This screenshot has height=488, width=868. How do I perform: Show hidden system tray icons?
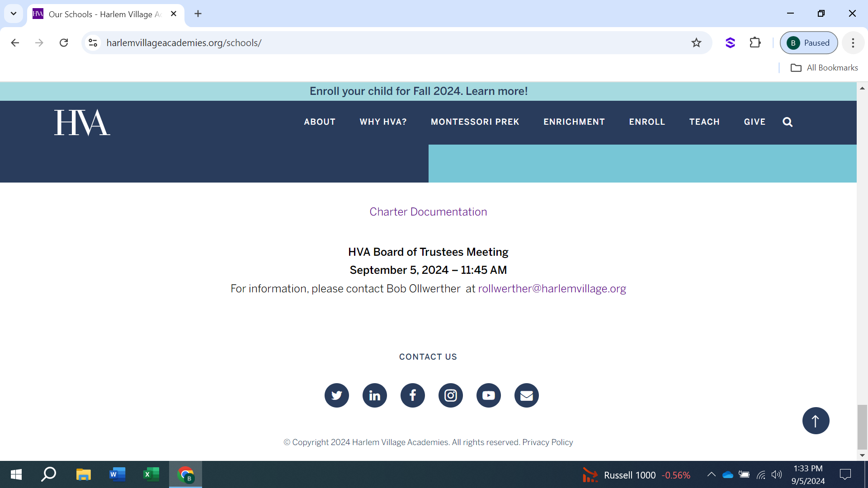point(711,474)
